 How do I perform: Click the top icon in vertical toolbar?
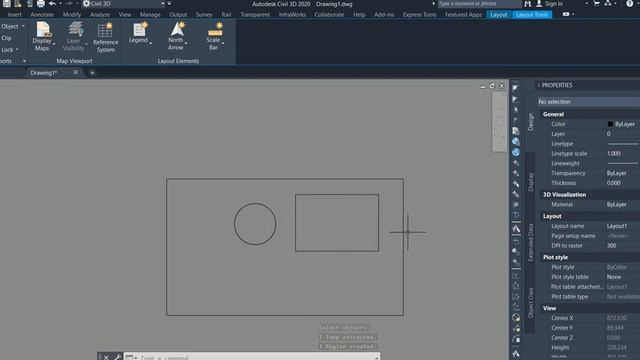(516, 88)
